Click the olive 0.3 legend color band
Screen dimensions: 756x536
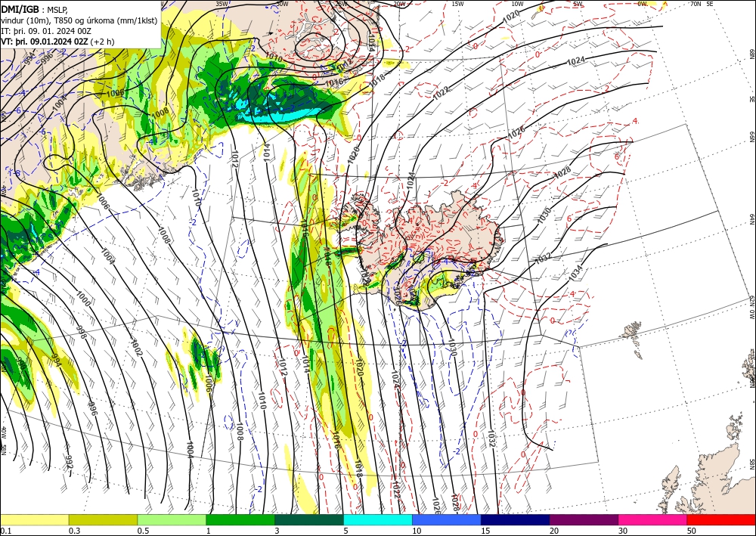103,519
